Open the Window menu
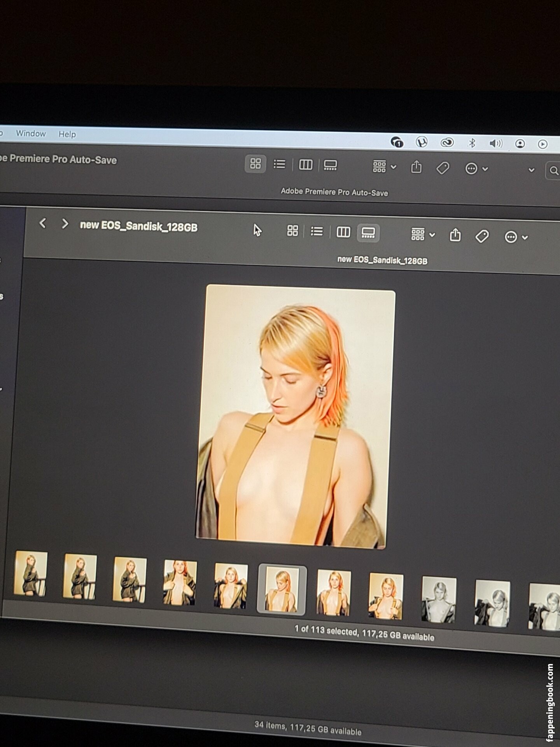 pyautogui.click(x=31, y=133)
